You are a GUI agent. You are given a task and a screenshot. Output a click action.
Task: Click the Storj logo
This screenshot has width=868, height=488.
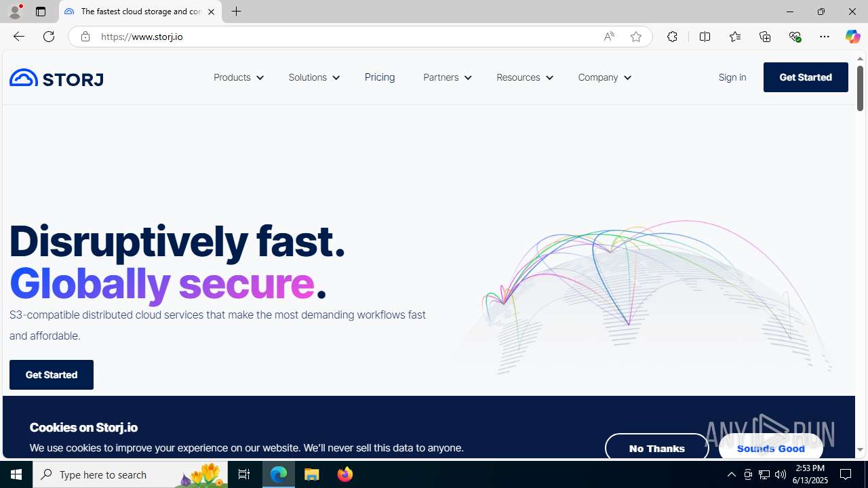pyautogui.click(x=56, y=78)
